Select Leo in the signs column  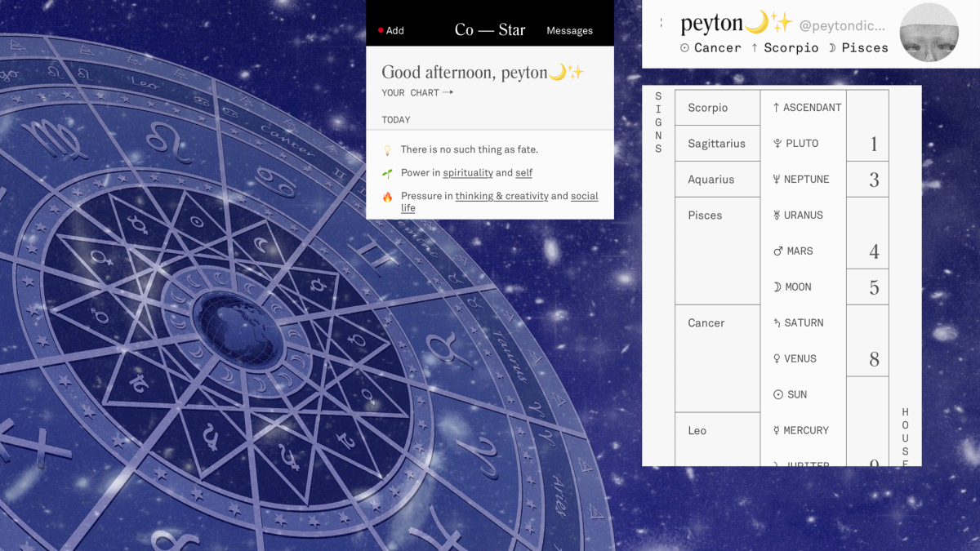(x=718, y=439)
